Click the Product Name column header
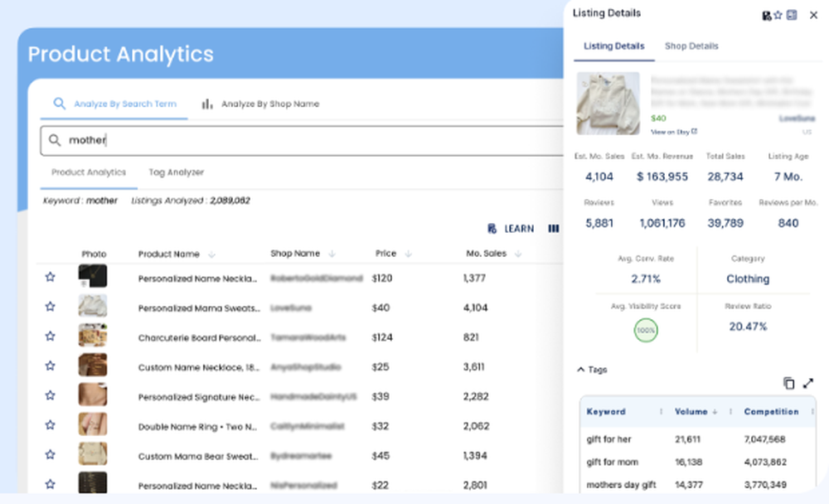The width and height of the screenshot is (829, 504). (169, 254)
